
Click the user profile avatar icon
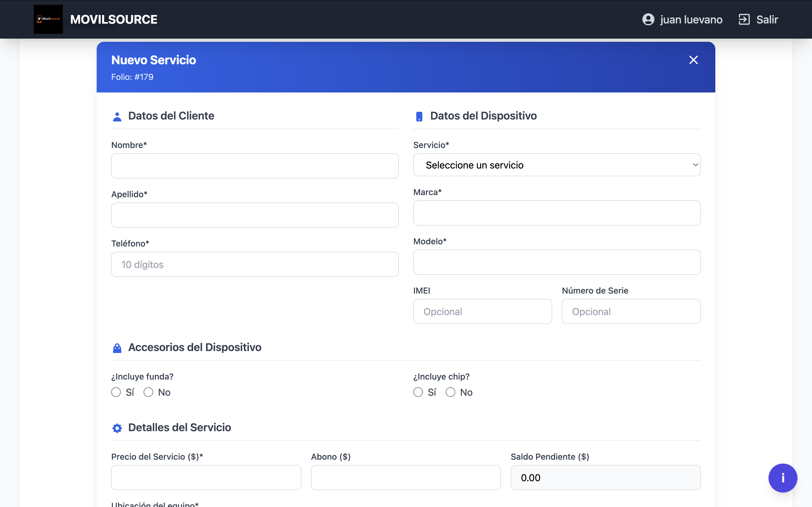[648, 19]
